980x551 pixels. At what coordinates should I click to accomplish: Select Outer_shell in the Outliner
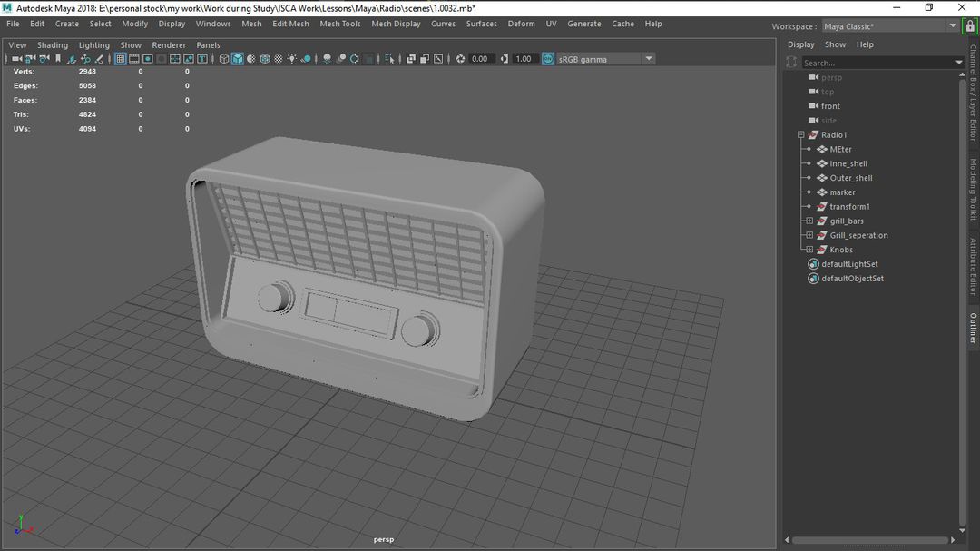tap(850, 178)
